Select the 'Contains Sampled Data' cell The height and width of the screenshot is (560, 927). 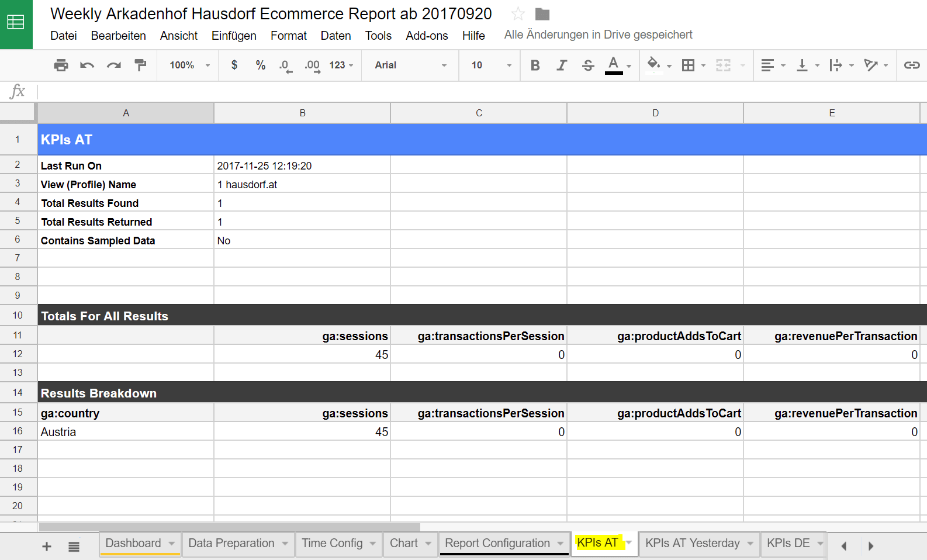coord(126,240)
